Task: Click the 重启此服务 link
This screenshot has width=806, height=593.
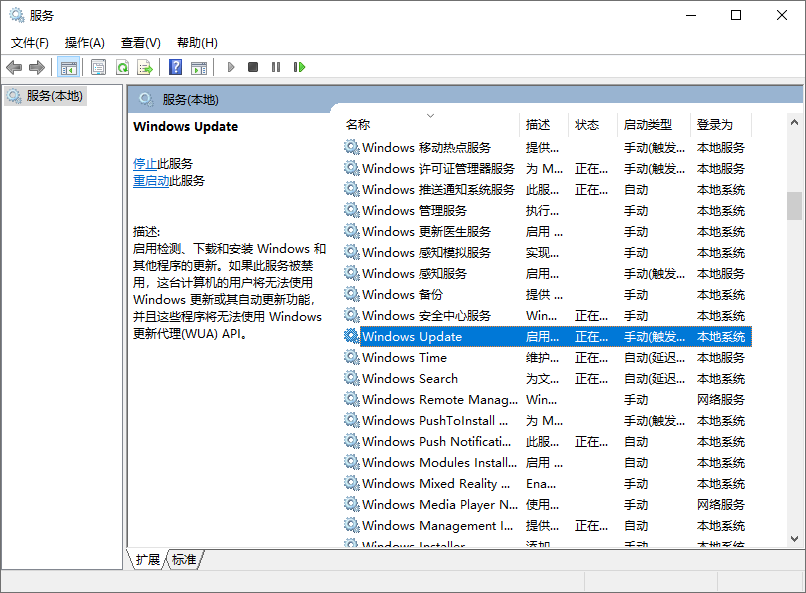Action: pos(150,182)
